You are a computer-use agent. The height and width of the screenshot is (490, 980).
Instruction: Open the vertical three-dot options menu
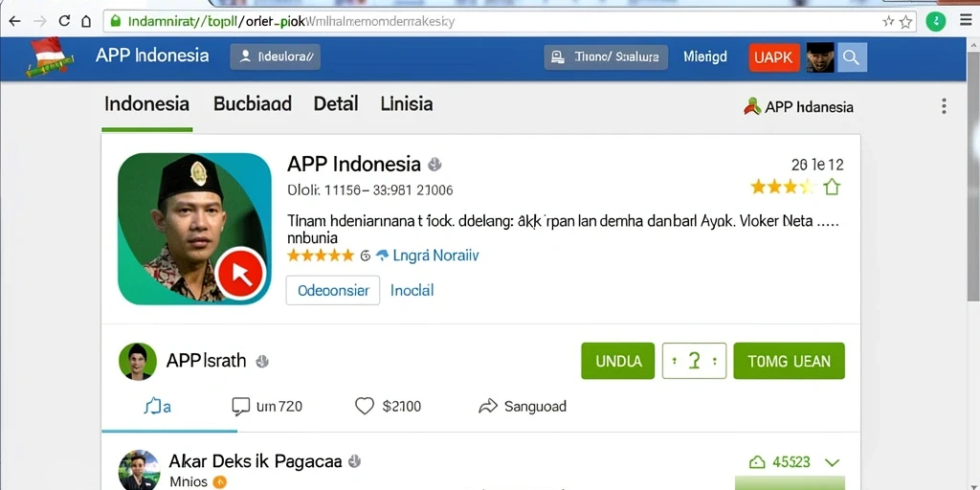944,106
